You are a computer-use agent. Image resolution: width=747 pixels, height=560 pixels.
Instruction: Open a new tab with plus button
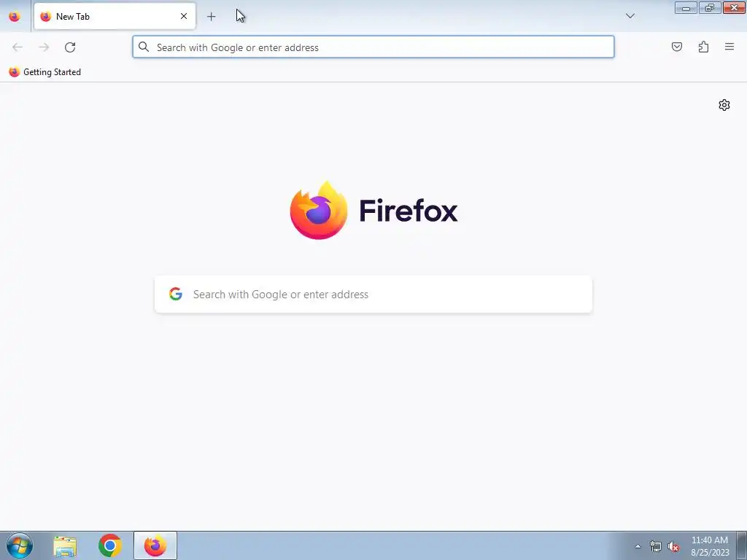coord(211,17)
